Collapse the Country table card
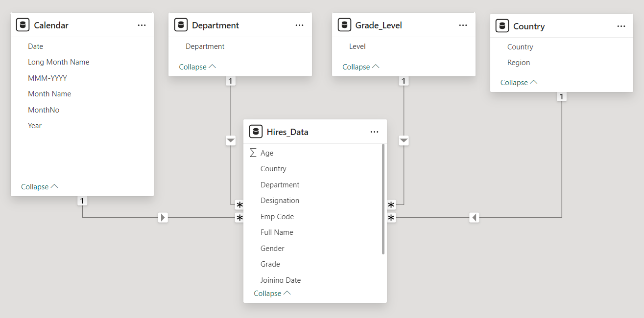Screen dimensions: 644x318 519,82
